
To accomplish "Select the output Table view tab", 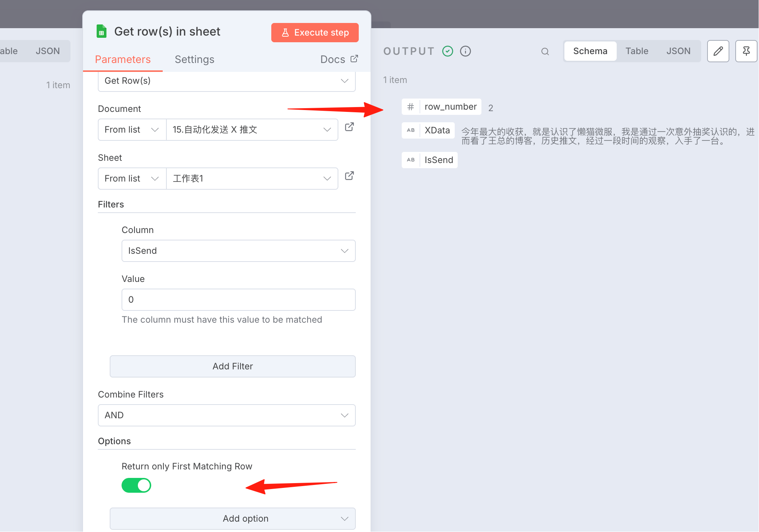I will coord(637,51).
